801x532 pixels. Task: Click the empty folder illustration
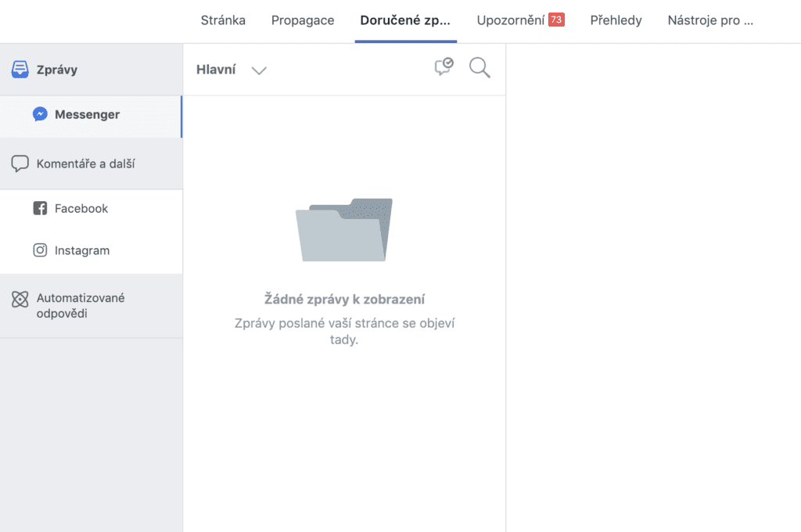tap(344, 230)
